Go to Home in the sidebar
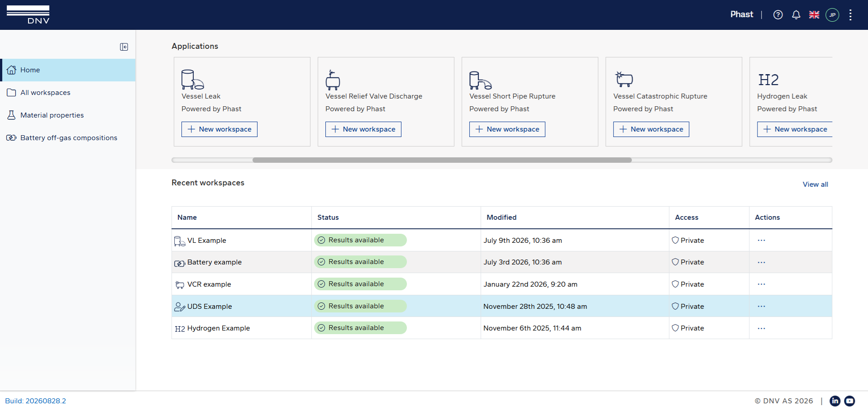This screenshot has height=411, width=868. 68,70
